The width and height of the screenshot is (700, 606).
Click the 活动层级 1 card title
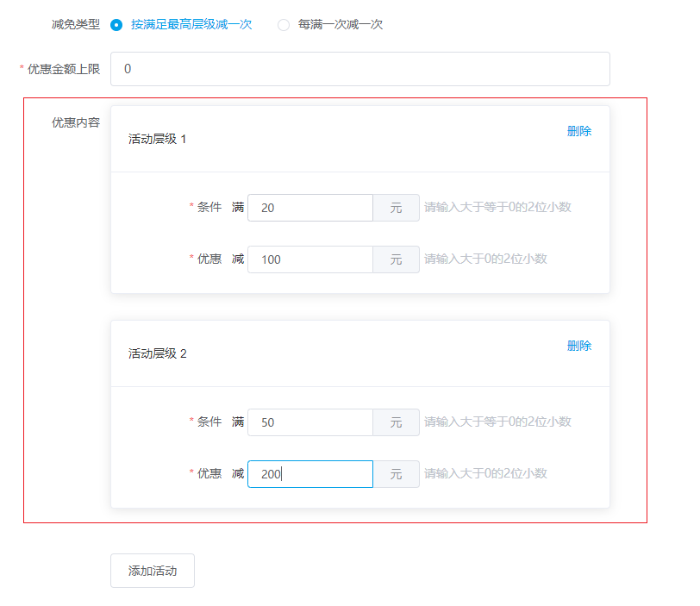tap(157, 139)
